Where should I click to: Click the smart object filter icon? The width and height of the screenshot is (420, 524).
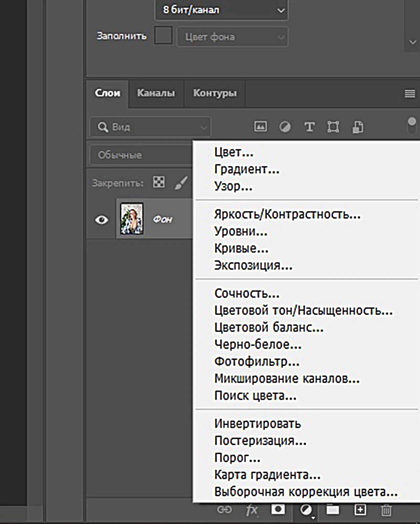point(358,127)
